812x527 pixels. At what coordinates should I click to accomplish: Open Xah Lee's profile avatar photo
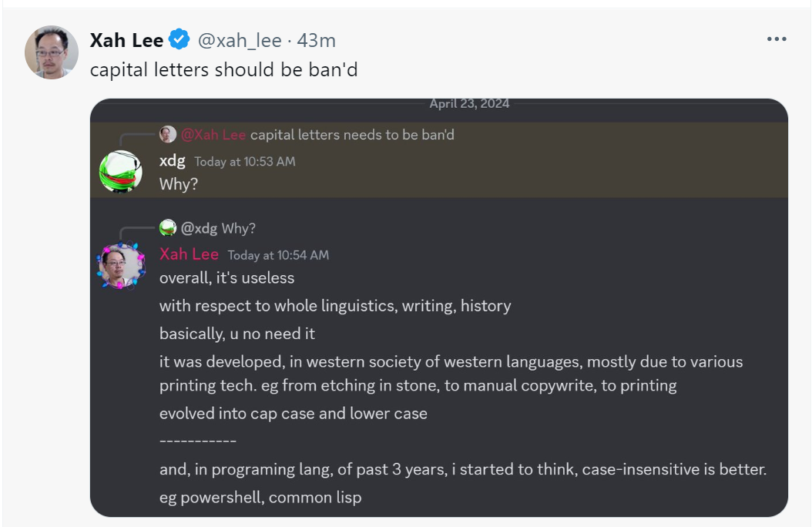[52, 52]
